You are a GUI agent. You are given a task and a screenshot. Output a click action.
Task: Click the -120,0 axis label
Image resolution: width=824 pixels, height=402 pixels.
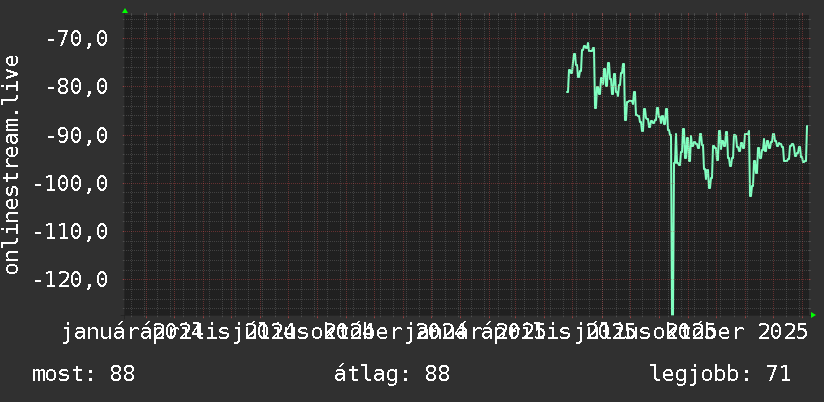click(71, 280)
